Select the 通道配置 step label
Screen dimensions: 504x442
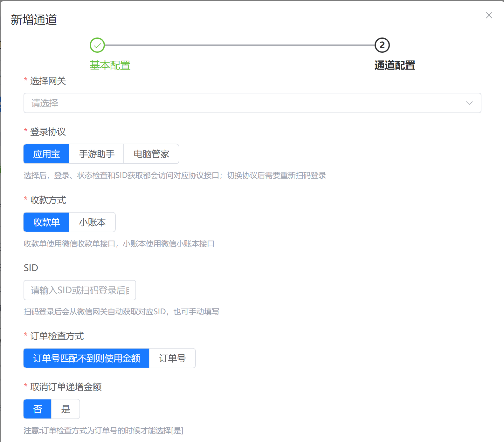click(395, 65)
